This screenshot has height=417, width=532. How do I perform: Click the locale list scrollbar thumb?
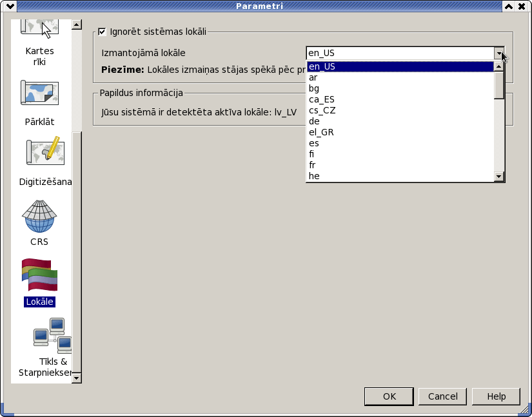click(x=498, y=85)
